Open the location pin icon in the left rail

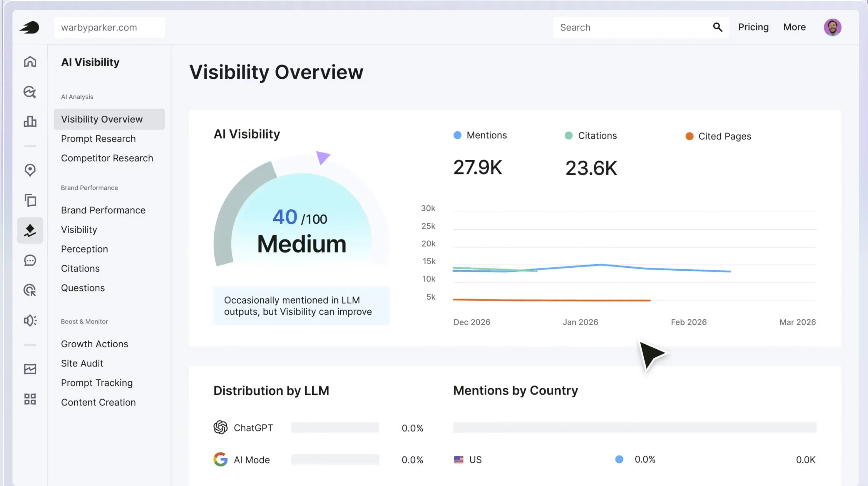coord(30,170)
